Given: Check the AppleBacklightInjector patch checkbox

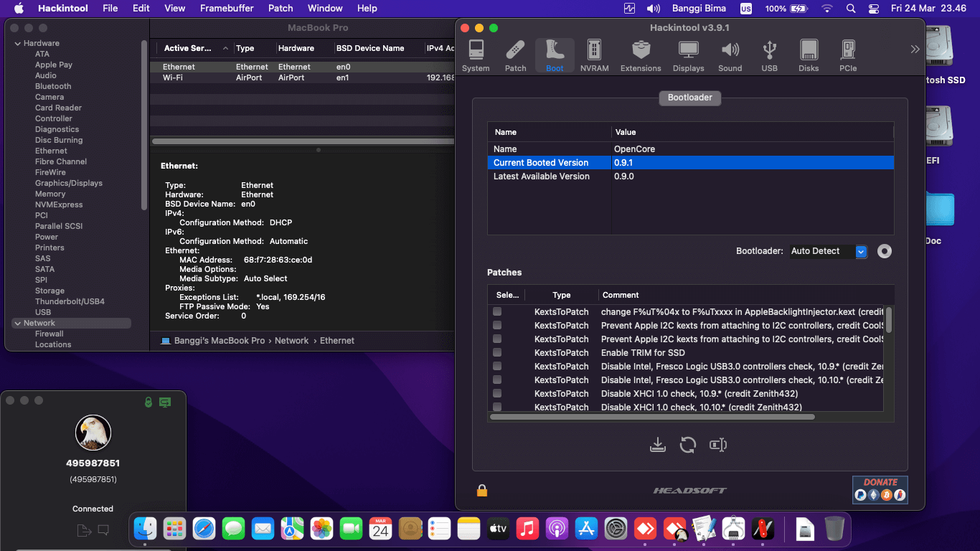Looking at the screenshot, I should (x=497, y=312).
